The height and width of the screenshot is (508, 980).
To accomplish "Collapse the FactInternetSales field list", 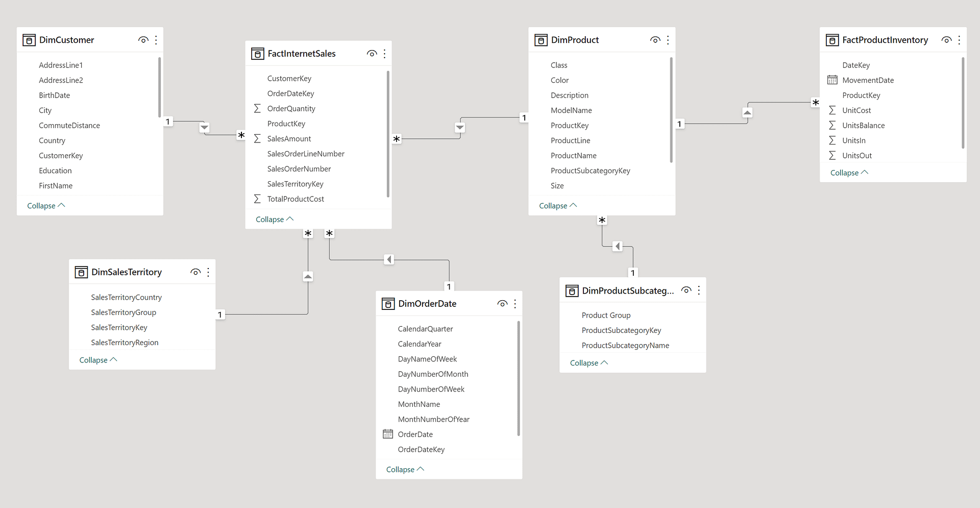I will [x=274, y=220].
